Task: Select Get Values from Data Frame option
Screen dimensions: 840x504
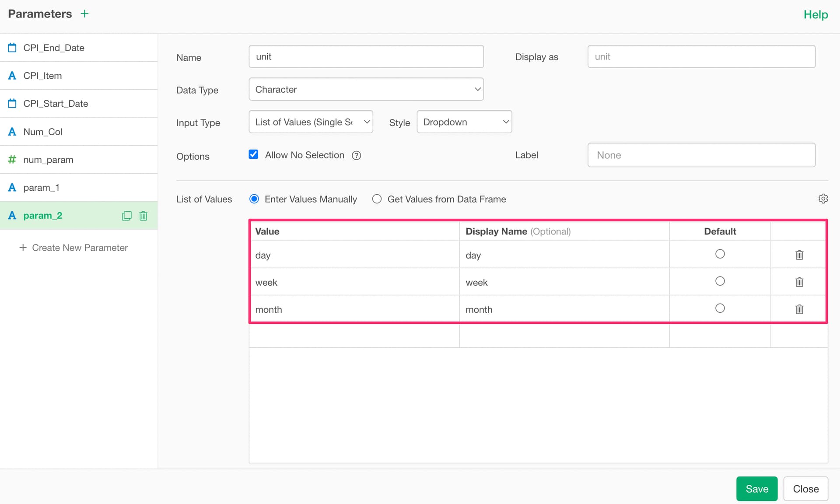Action: pos(377,199)
